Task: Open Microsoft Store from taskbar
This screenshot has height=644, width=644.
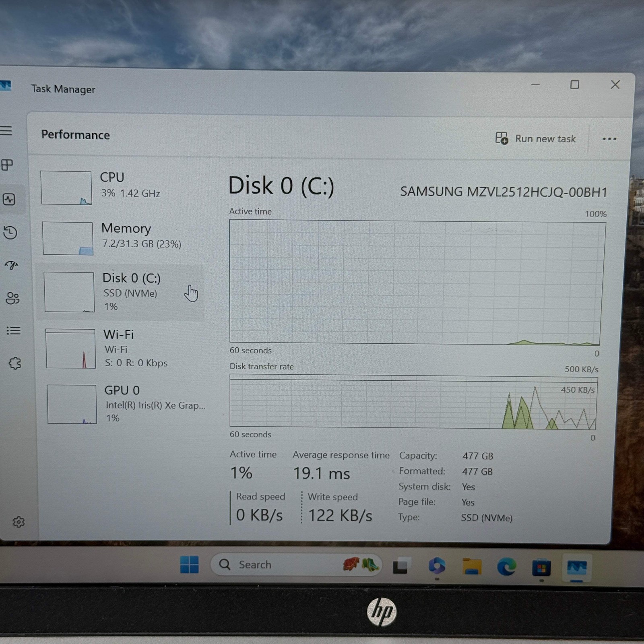Action: [541, 568]
